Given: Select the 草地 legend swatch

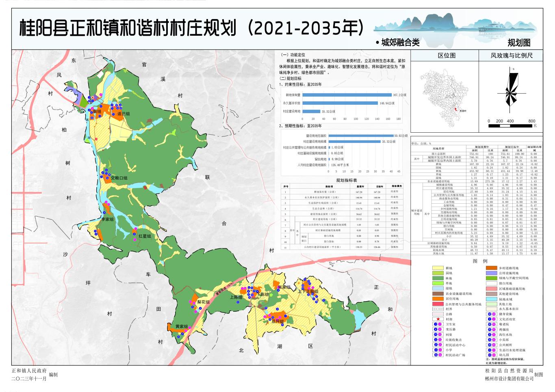Looking at the screenshot, I should 438,283.
